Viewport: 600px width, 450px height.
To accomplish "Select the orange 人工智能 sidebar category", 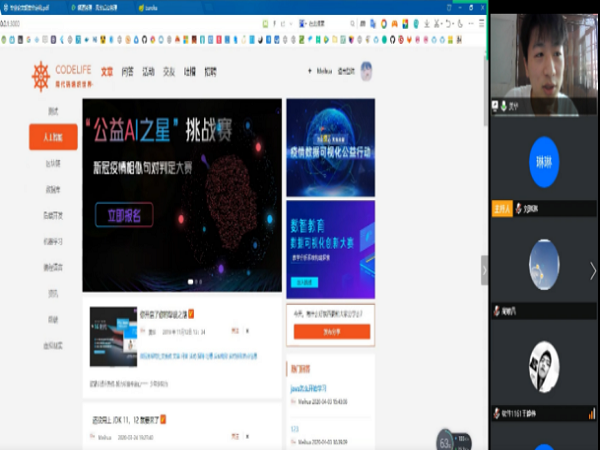I will tap(53, 136).
